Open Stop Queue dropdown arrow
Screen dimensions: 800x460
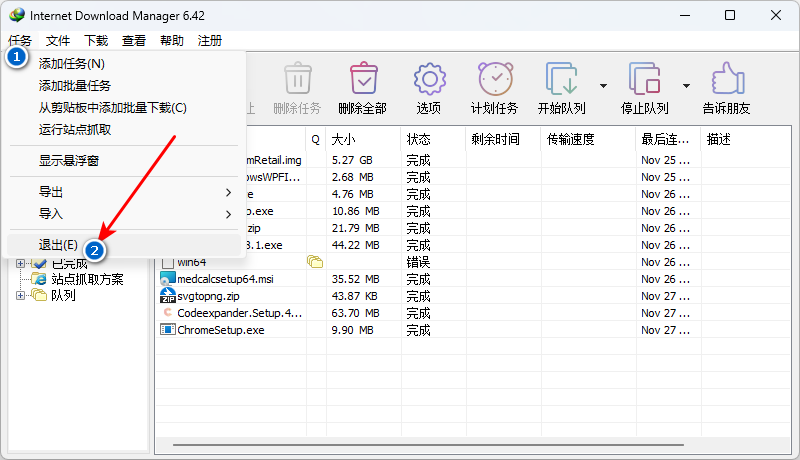coord(687,86)
